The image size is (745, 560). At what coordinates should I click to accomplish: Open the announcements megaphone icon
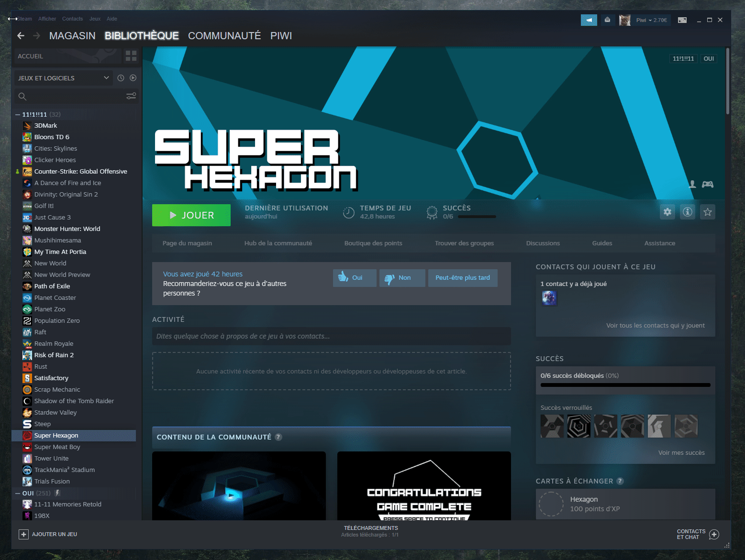coord(589,20)
